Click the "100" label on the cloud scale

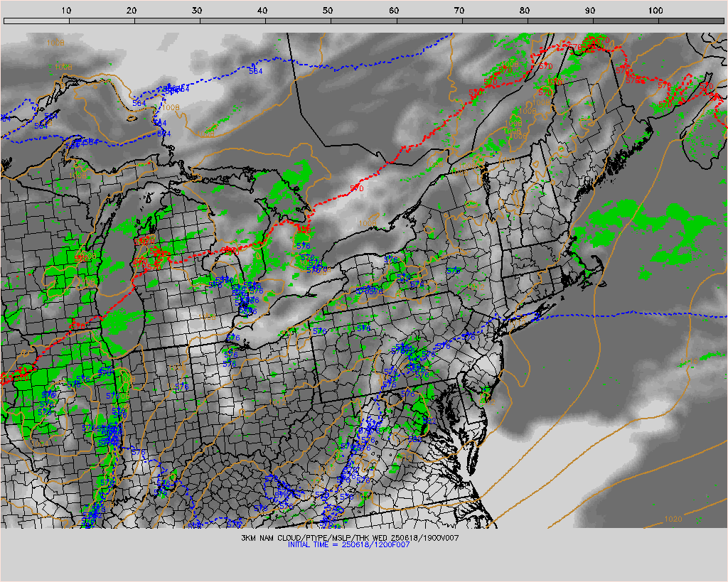(x=655, y=10)
